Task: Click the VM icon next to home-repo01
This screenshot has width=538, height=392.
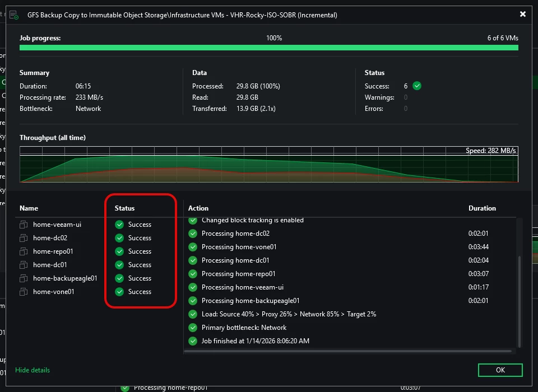Action: (x=24, y=251)
